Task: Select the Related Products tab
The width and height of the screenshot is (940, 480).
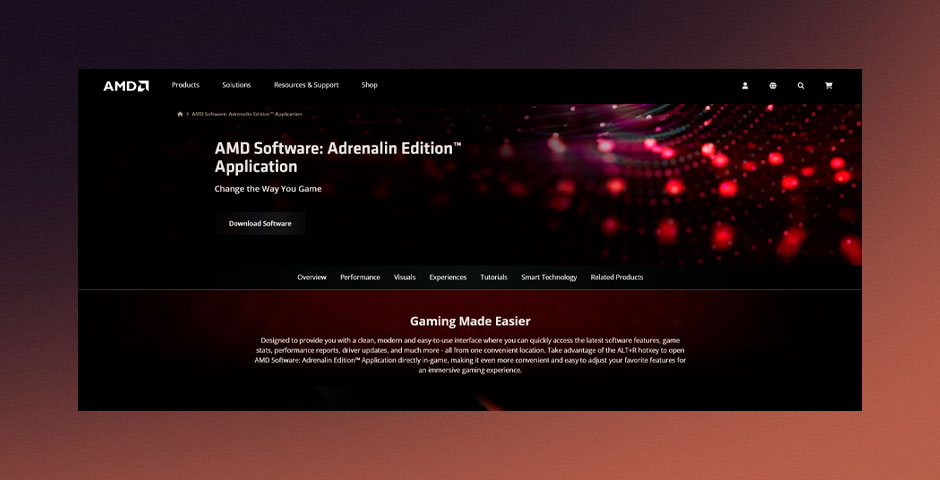Action: click(617, 277)
